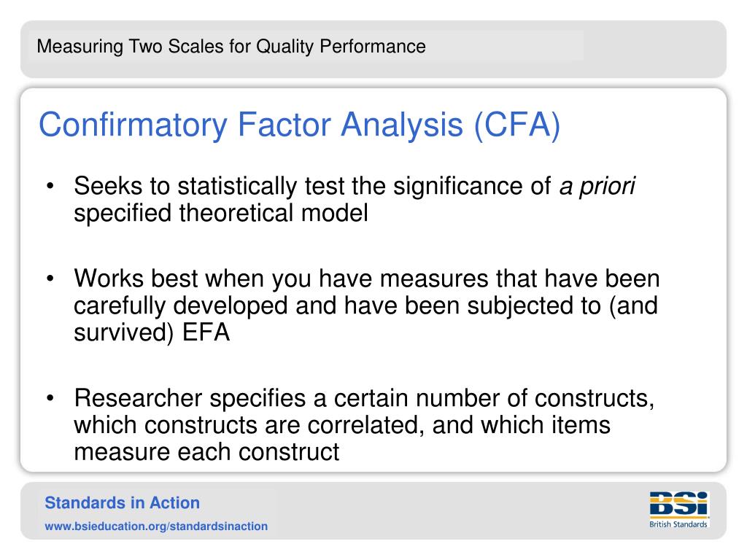Screen dimensions: 747x560
Task: Click the text specified theoretical model
Action: [221, 213]
